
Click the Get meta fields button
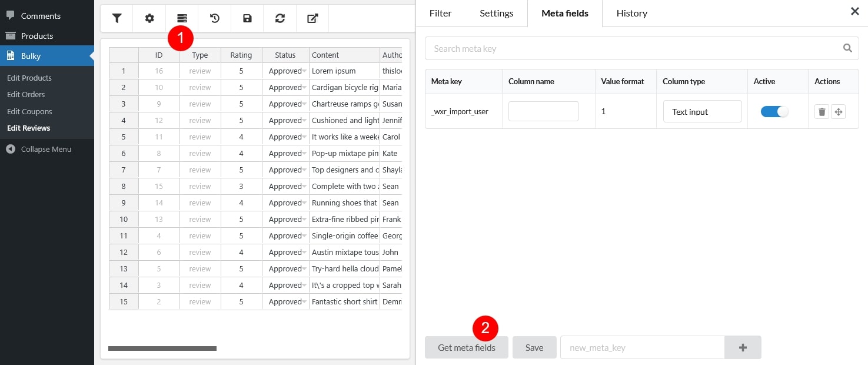(466, 347)
